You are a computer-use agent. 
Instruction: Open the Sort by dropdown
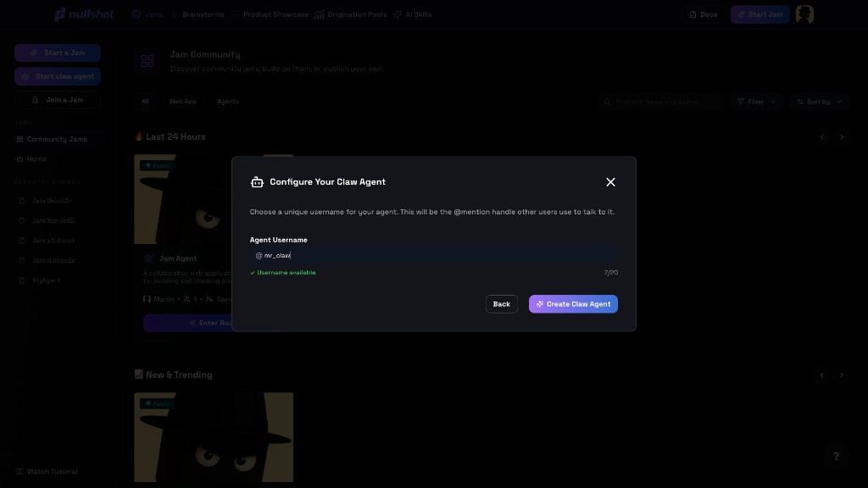[x=819, y=102]
